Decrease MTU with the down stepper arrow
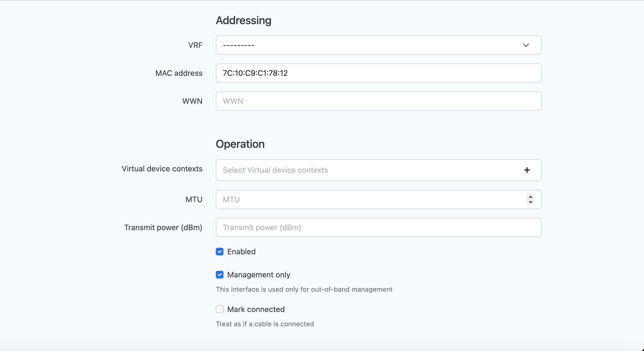This screenshot has width=644, height=351. 530,202
